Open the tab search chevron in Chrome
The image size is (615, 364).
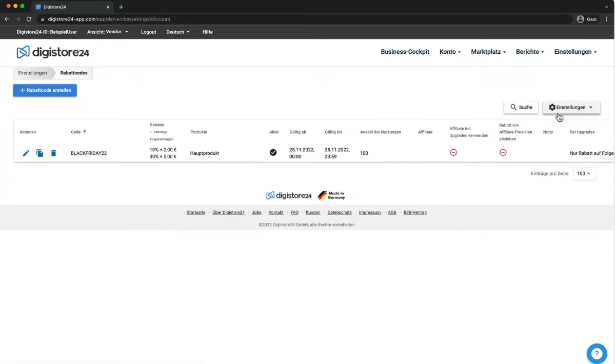[x=606, y=7]
